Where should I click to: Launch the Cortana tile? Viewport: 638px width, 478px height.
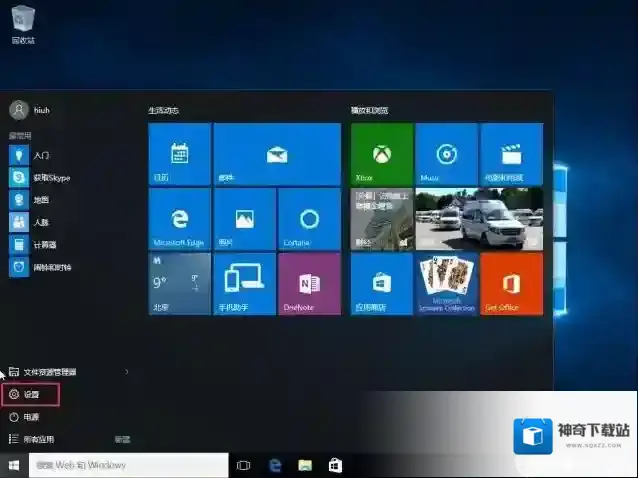point(309,218)
